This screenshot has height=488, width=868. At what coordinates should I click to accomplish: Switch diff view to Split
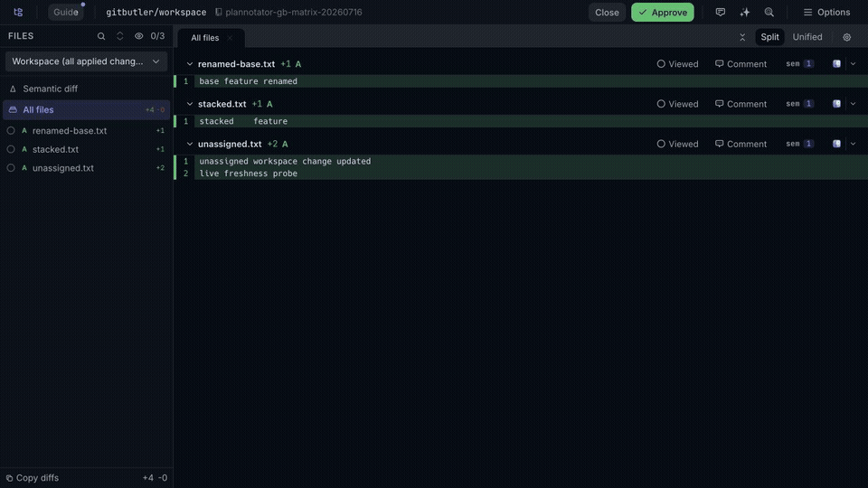point(769,37)
